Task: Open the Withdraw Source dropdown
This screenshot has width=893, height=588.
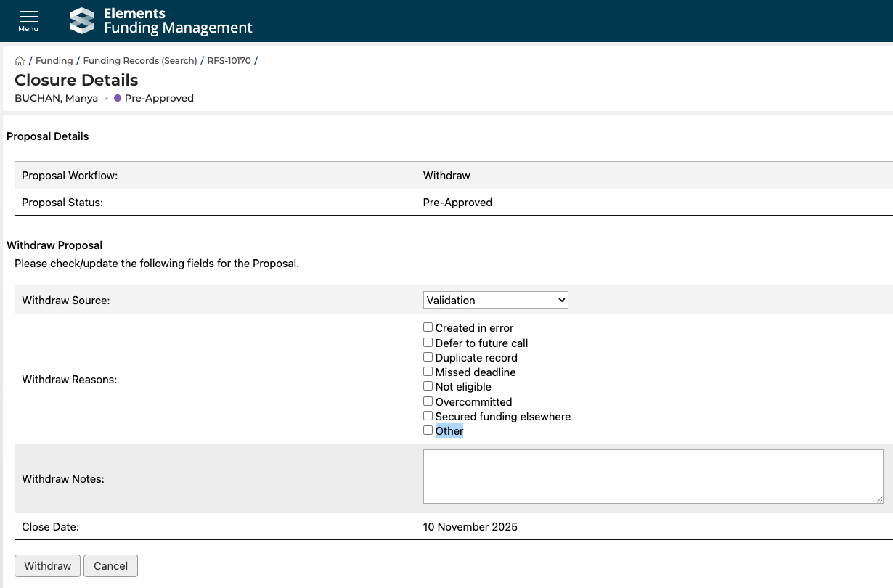Action: (495, 300)
